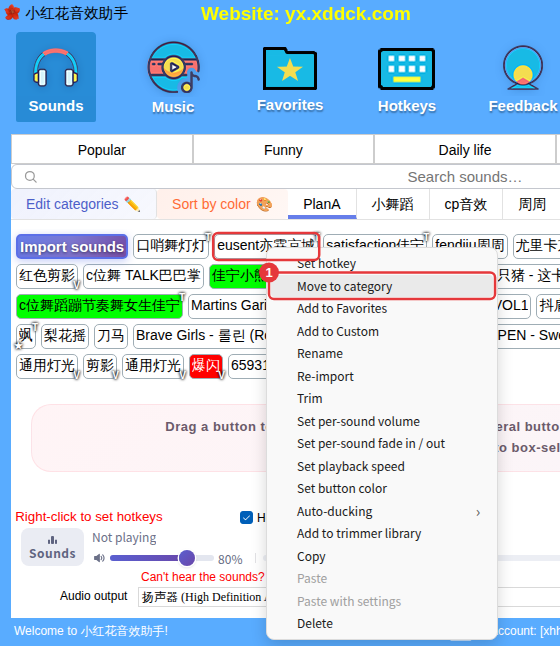This screenshot has height=646, width=560.
Task: Toggle the checkbox beside the H label
Action: (x=246, y=517)
